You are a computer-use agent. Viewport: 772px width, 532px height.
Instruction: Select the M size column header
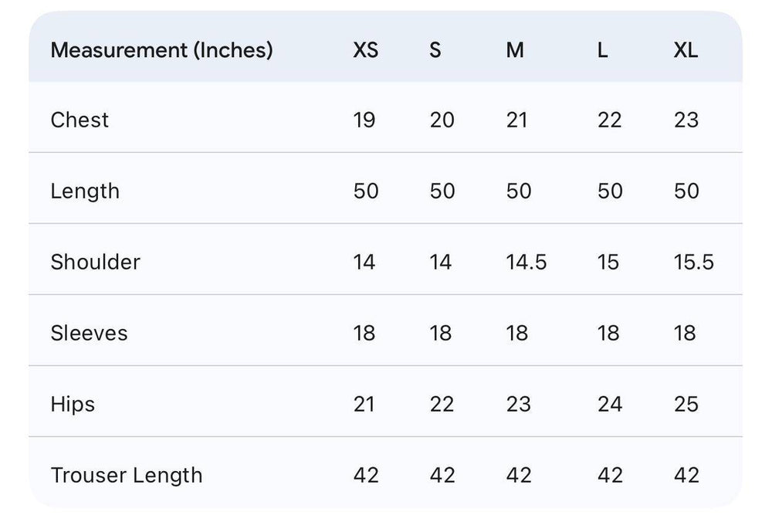click(x=515, y=50)
